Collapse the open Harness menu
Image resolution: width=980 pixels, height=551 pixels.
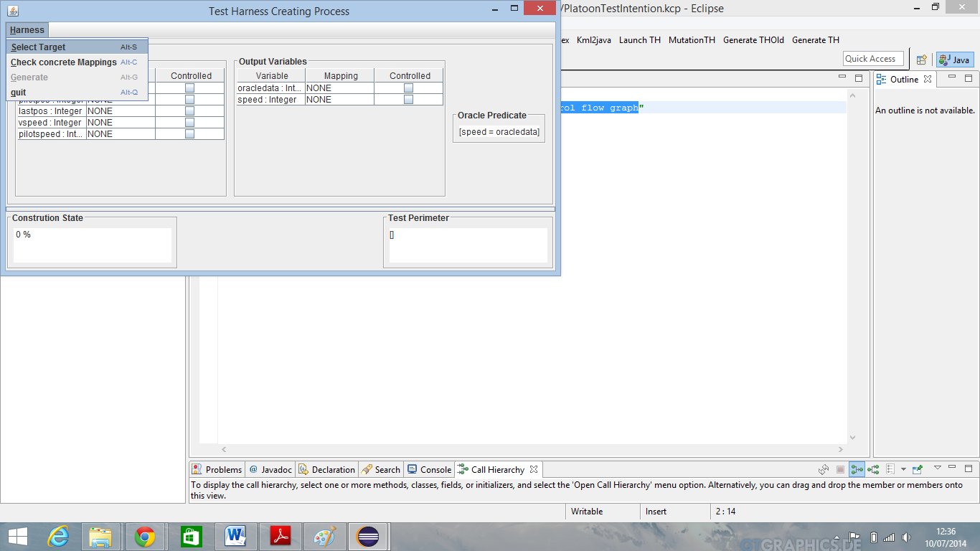(x=27, y=30)
